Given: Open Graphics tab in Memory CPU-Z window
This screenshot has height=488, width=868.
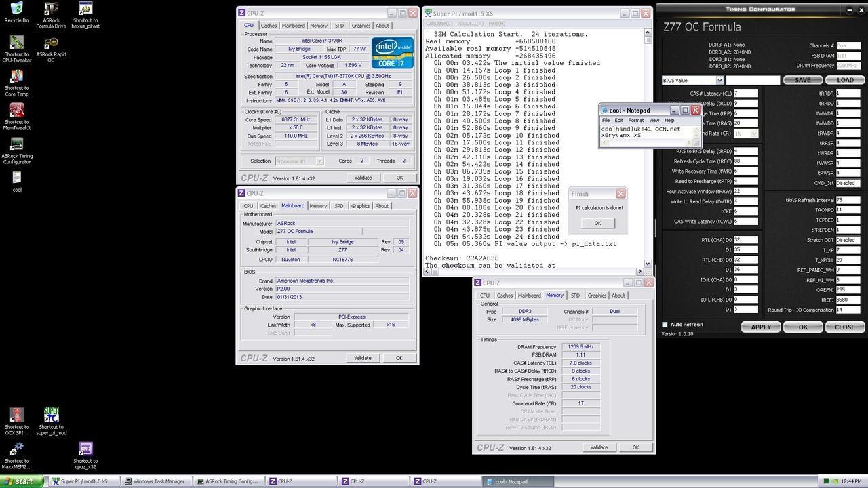Looking at the screenshot, I should pyautogui.click(x=597, y=296).
